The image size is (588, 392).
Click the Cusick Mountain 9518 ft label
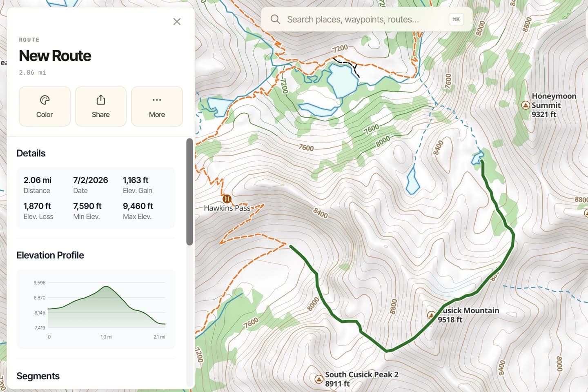click(469, 315)
